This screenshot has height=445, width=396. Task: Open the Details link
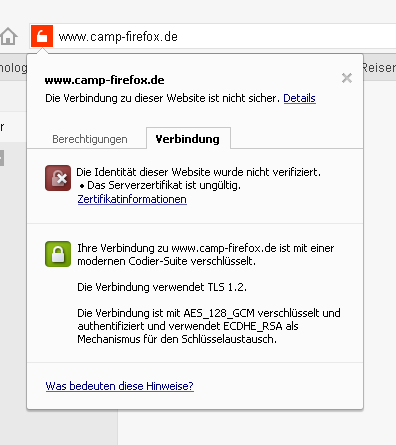click(299, 98)
